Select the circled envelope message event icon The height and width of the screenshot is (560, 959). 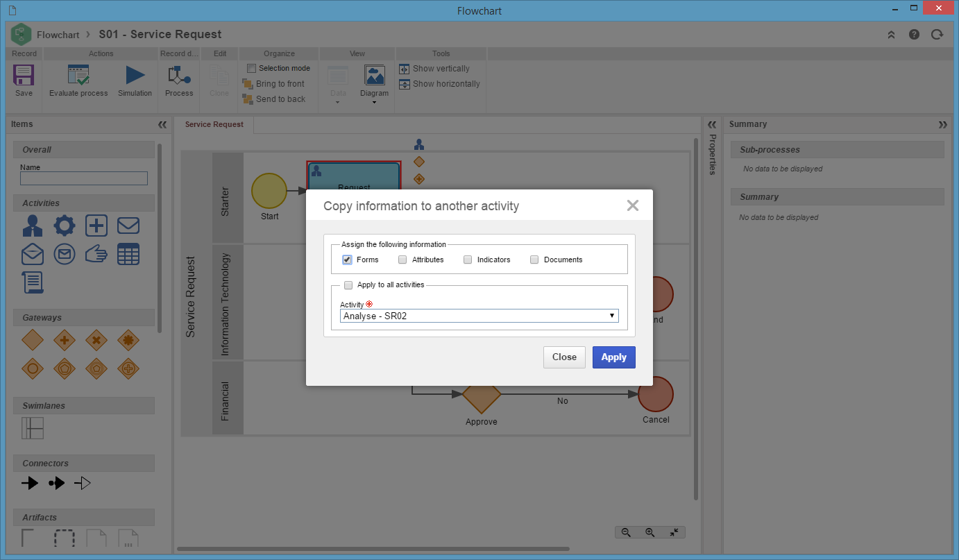point(65,255)
